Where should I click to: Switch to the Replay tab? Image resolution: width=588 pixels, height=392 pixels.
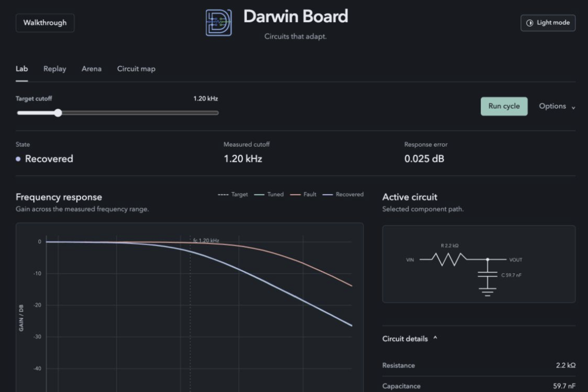click(x=55, y=69)
